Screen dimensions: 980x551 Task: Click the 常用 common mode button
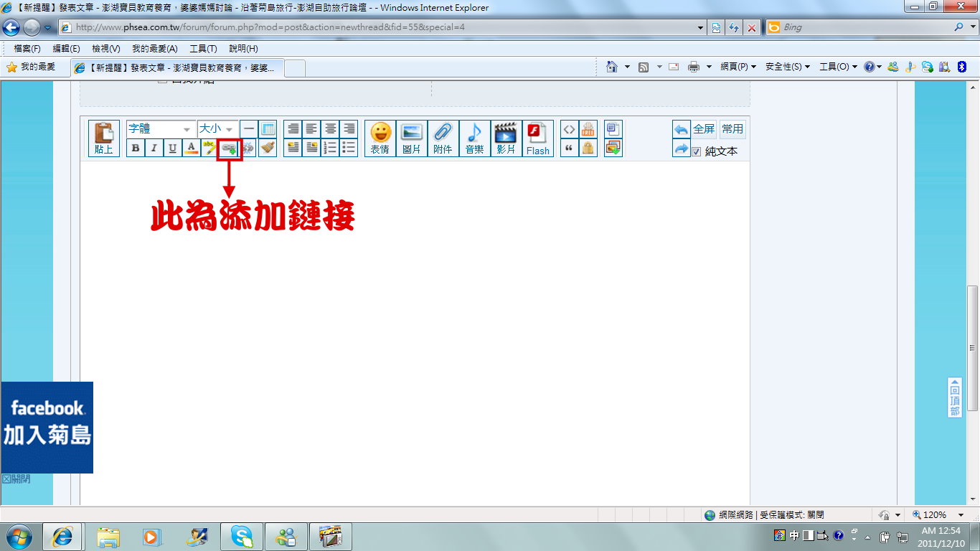point(732,129)
